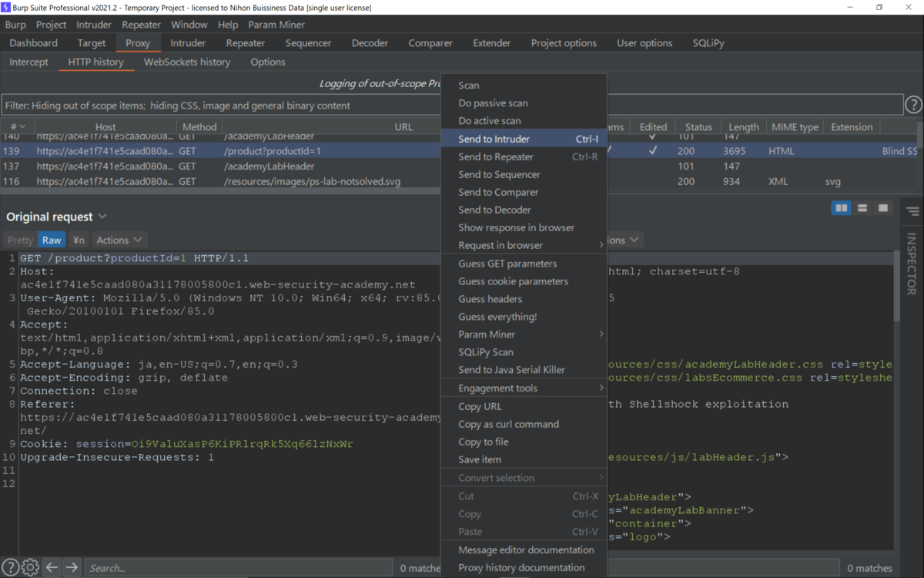
Task: Sort by the Status column header
Action: (698, 127)
